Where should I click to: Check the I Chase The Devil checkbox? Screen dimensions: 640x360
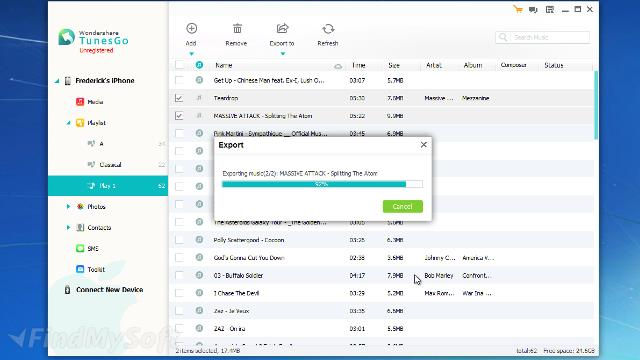[179, 293]
